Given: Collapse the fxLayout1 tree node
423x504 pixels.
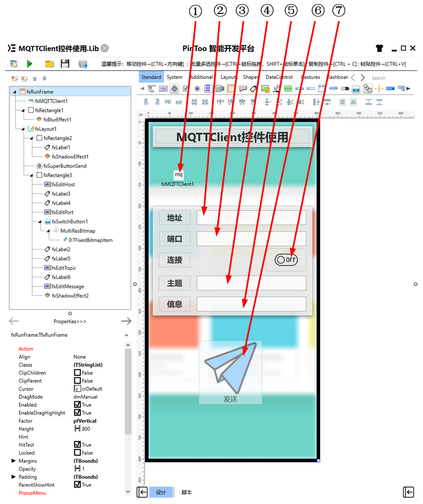Looking at the screenshot, I should (23, 129).
